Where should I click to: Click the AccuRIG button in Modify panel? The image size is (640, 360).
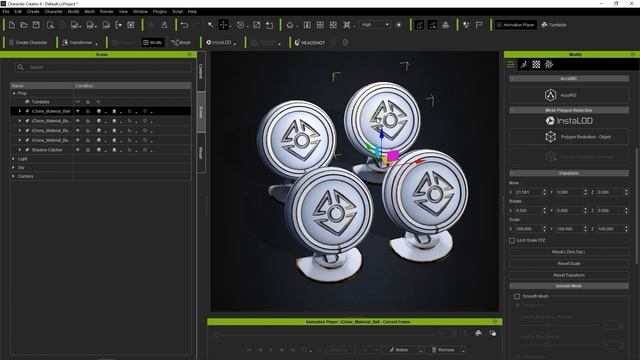pyautogui.click(x=569, y=95)
